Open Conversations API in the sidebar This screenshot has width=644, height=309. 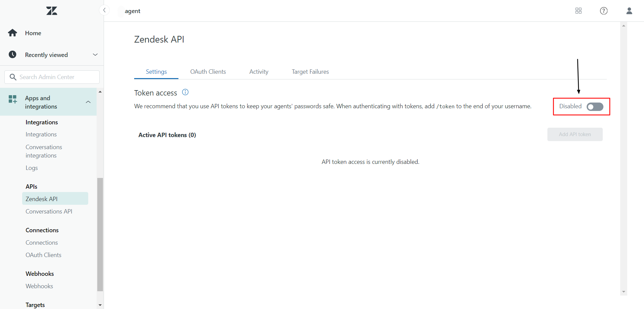coord(49,211)
